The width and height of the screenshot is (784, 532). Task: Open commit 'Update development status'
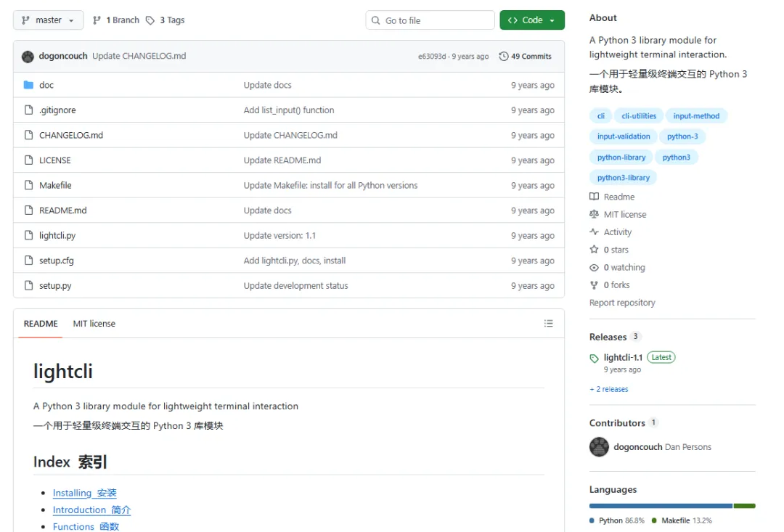(x=295, y=285)
